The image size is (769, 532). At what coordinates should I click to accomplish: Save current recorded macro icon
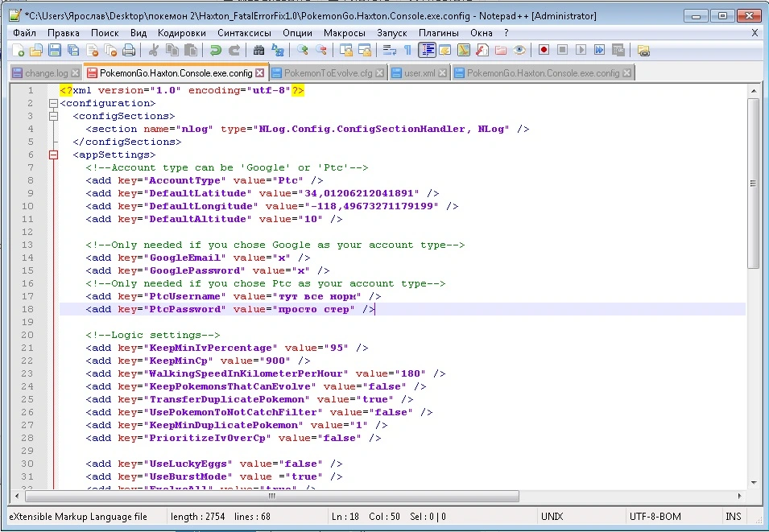(618, 50)
